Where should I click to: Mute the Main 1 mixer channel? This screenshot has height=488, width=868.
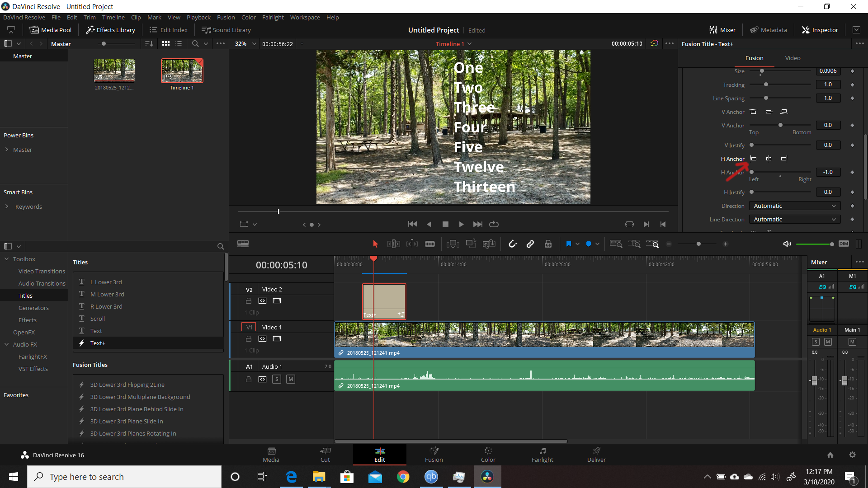tap(852, 342)
